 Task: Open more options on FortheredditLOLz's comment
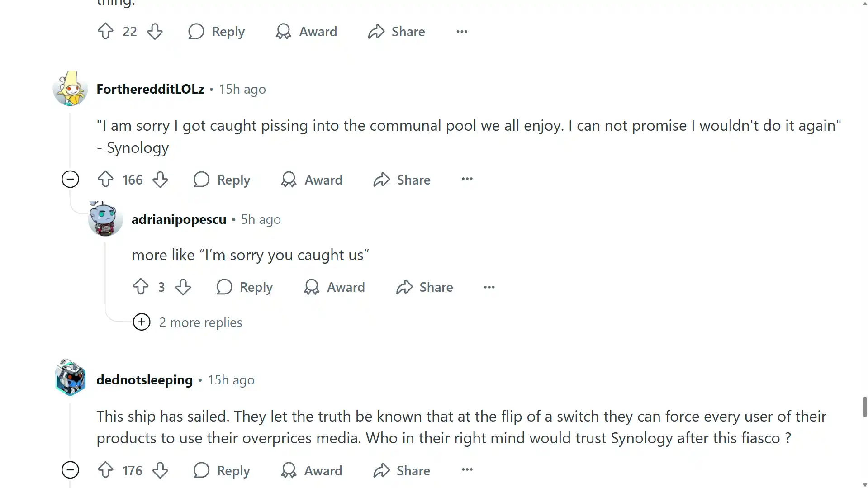467,179
